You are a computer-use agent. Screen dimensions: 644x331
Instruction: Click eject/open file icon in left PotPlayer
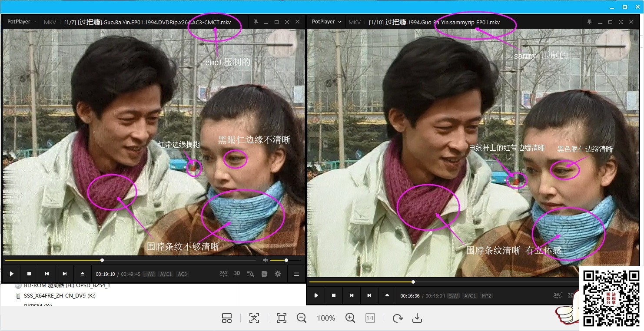[x=83, y=274]
